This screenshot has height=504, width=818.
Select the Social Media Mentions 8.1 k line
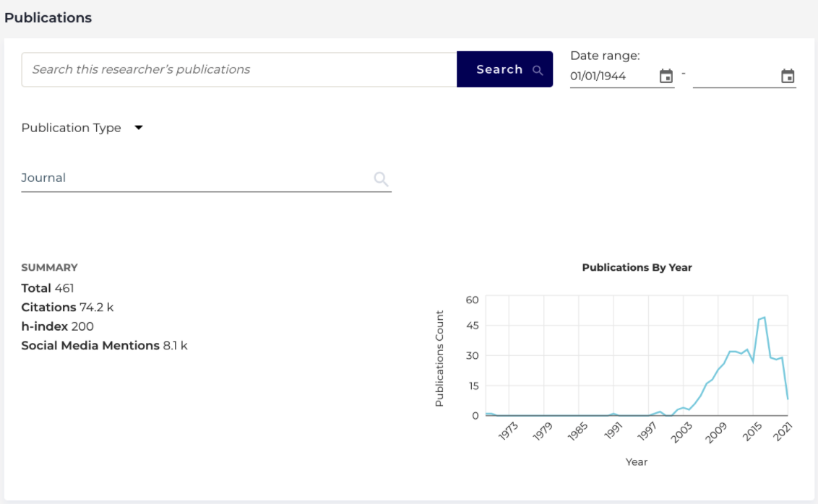(x=104, y=346)
